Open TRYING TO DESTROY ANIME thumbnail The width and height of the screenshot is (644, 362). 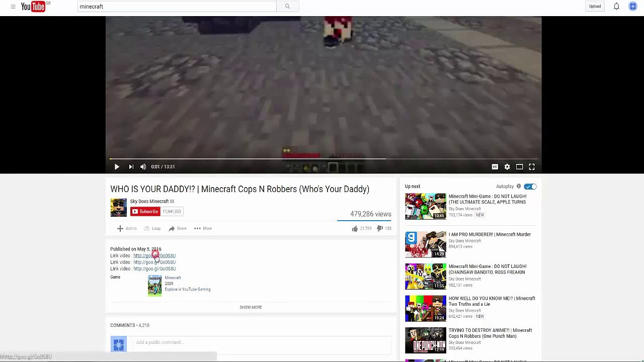426,340
